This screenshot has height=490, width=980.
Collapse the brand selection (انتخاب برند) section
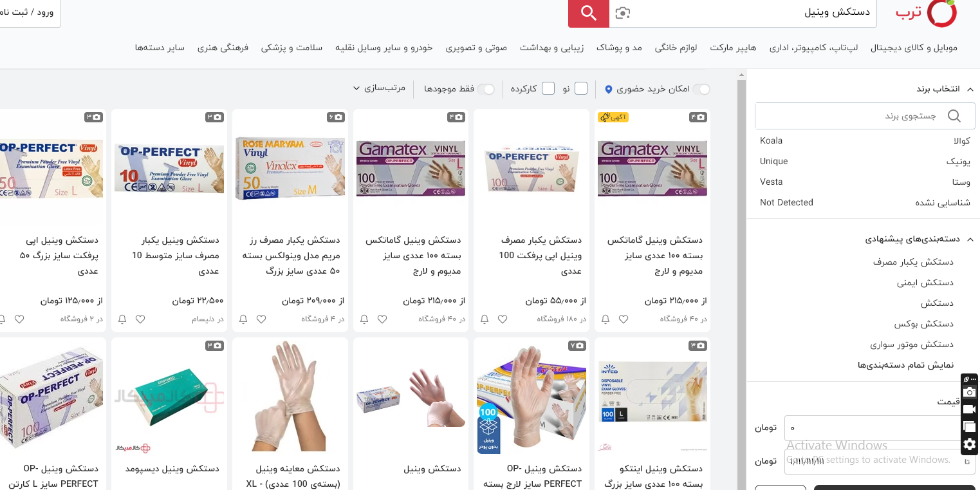pos(970,89)
